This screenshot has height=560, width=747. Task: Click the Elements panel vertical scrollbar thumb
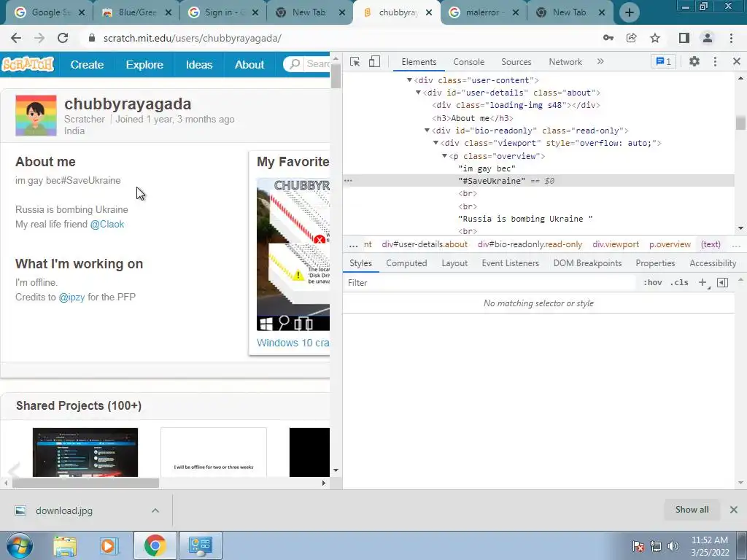[x=740, y=122]
